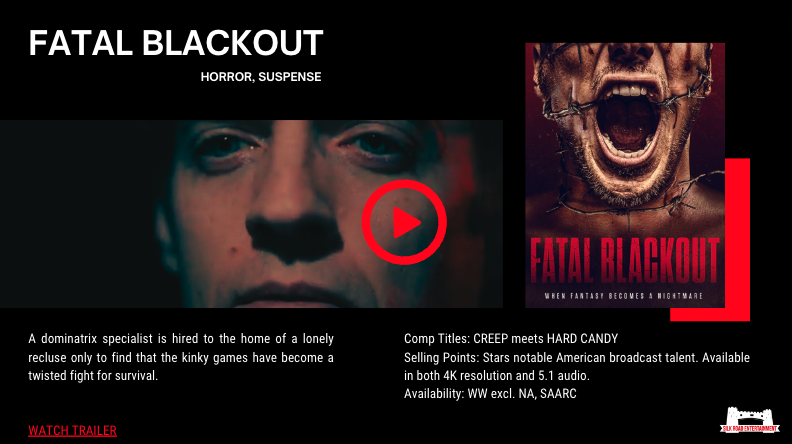This screenshot has height=444, width=792.
Task: Select the Fatal Blackout movie poster
Action: pyautogui.click(x=625, y=175)
